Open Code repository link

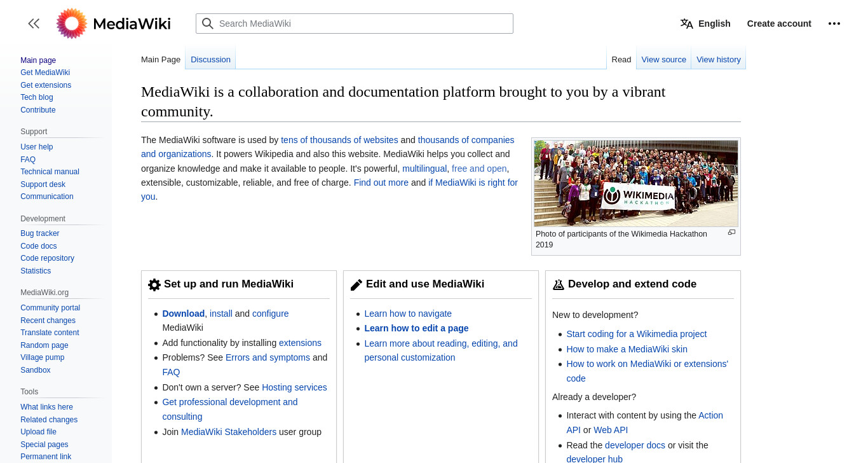click(47, 258)
